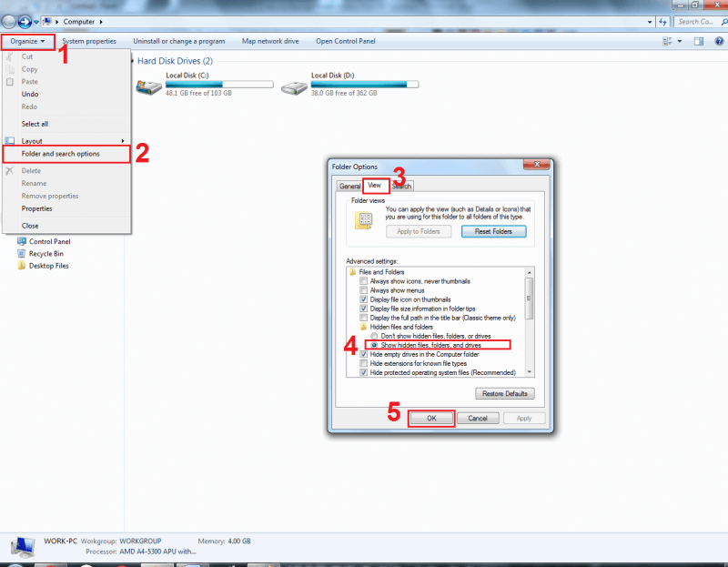Open view options dropdown arrow
The width and height of the screenshot is (728, 567).
[x=680, y=41]
